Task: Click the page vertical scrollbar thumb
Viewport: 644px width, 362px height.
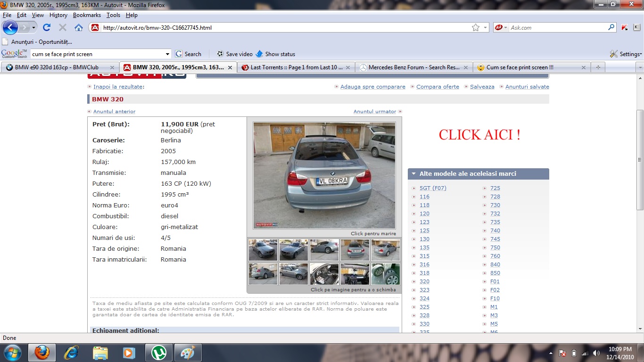Action: point(640,160)
